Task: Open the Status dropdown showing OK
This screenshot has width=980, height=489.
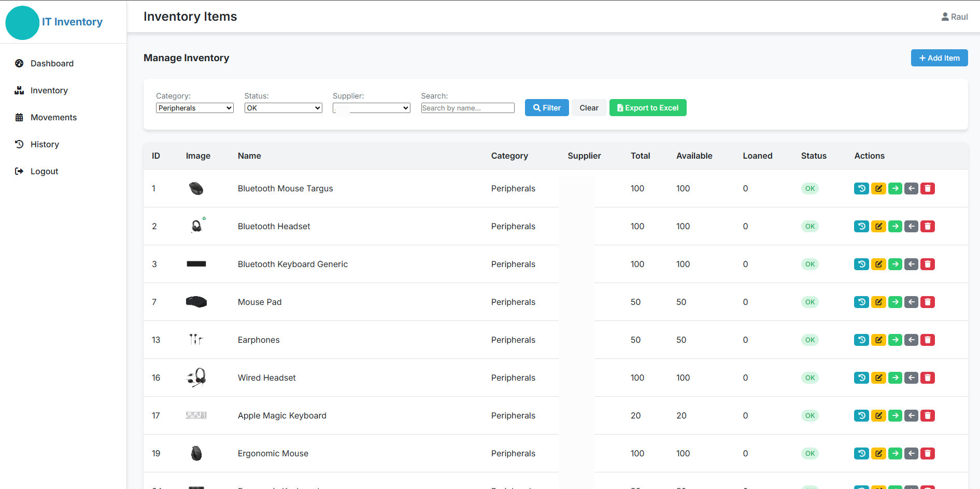Action: pyautogui.click(x=283, y=108)
